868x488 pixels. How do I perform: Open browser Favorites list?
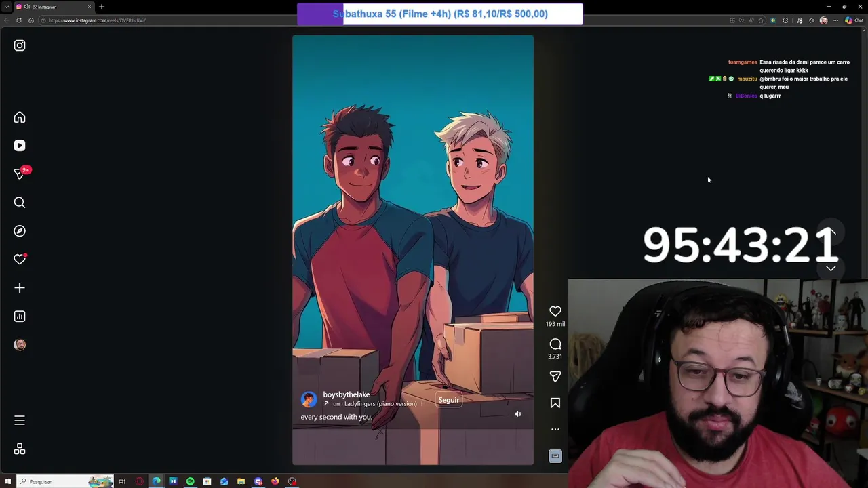(x=811, y=20)
